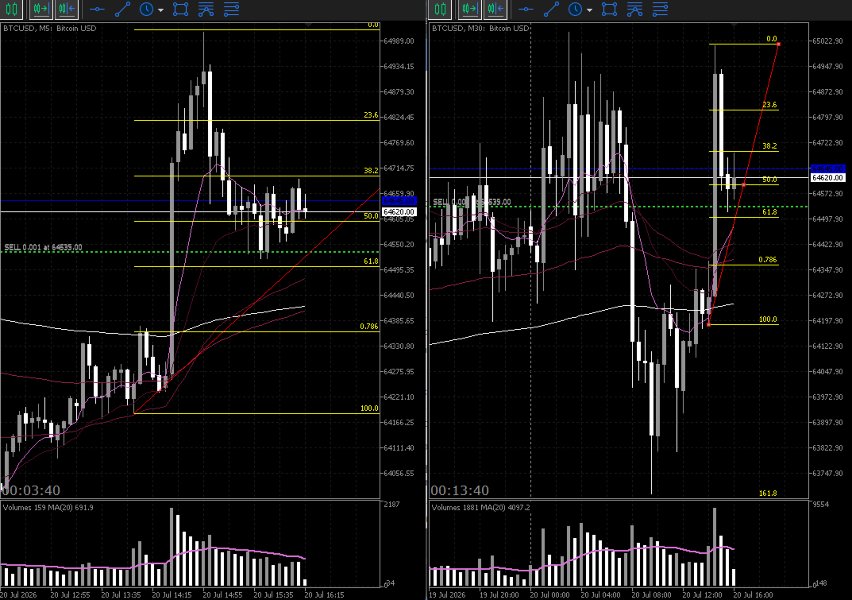Open the timeframe clock dropdown arrow above the M30 chart
852x600 pixels.
tap(590, 10)
